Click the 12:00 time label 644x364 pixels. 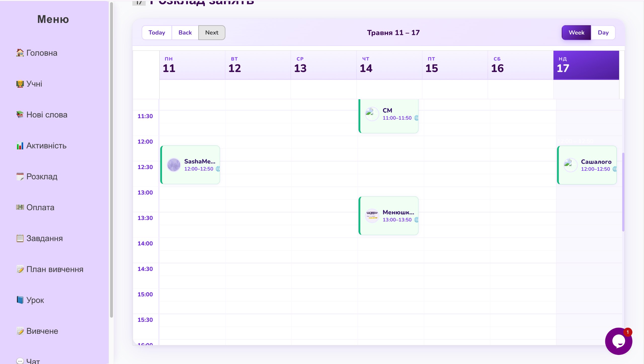click(145, 142)
